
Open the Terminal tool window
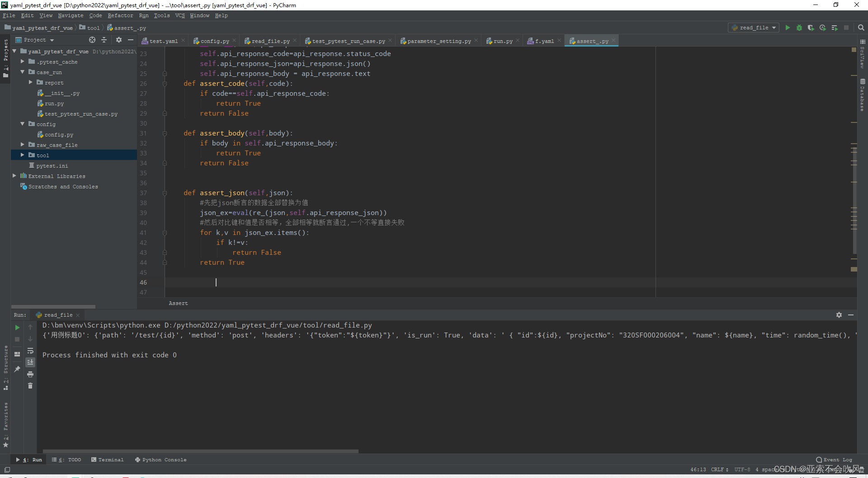coord(107,459)
